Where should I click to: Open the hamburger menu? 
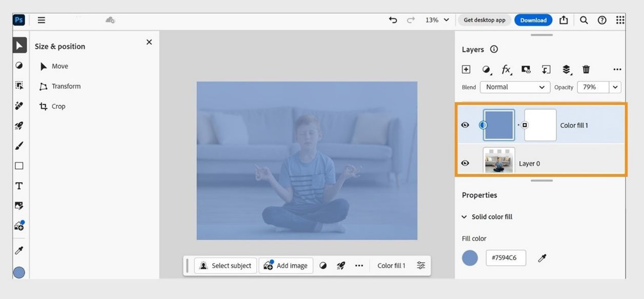click(x=41, y=20)
